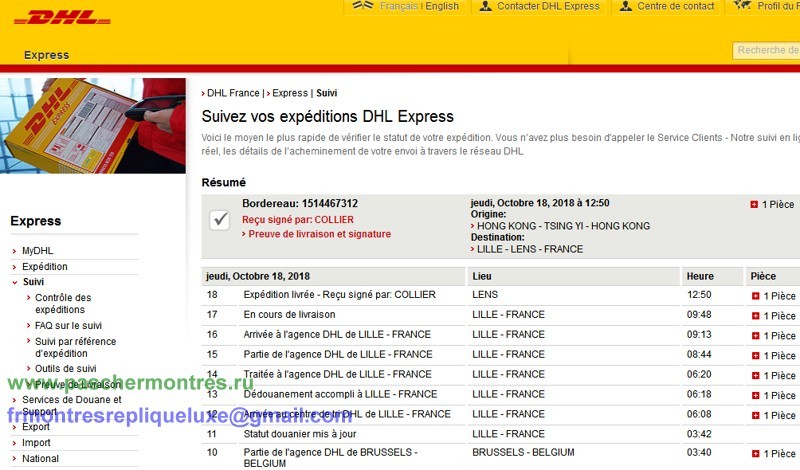Collapse the Suivi section arrow in the sidebar

14,282
